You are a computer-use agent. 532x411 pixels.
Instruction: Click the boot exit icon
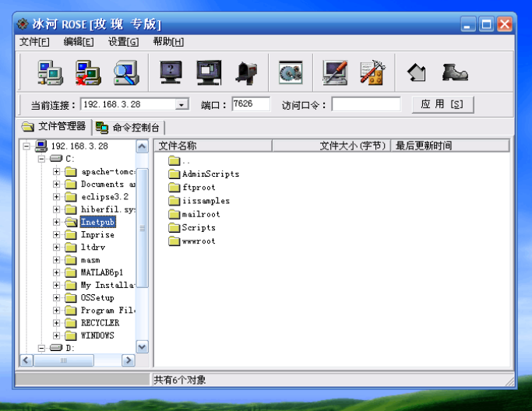[455, 72]
